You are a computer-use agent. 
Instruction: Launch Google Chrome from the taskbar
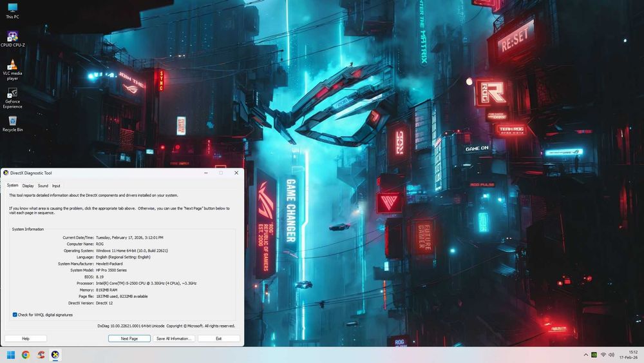[x=26, y=355]
